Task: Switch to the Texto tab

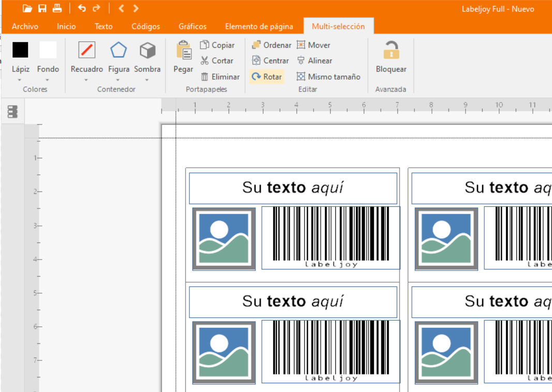Action: [103, 26]
